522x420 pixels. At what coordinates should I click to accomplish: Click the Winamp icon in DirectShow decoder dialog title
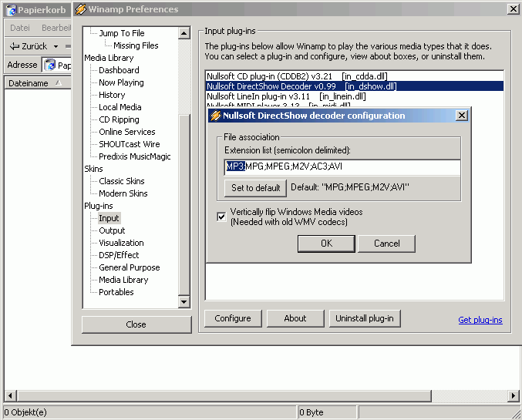point(215,116)
